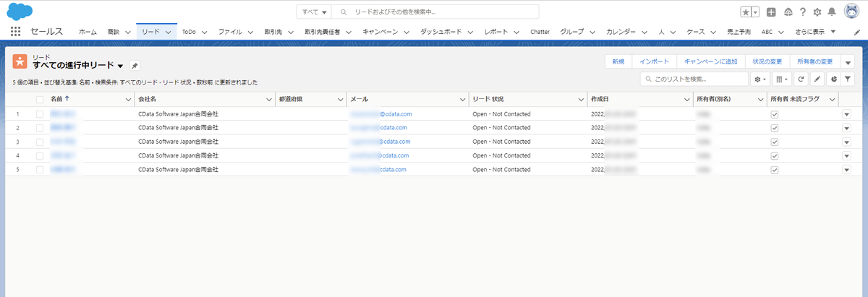Click the 新規 button
This screenshot has height=297, width=868.
pyautogui.click(x=618, y=61)
